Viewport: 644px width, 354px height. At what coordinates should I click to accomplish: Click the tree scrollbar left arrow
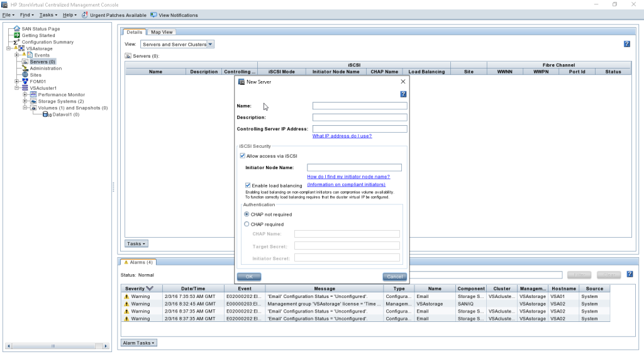(8, 346)
